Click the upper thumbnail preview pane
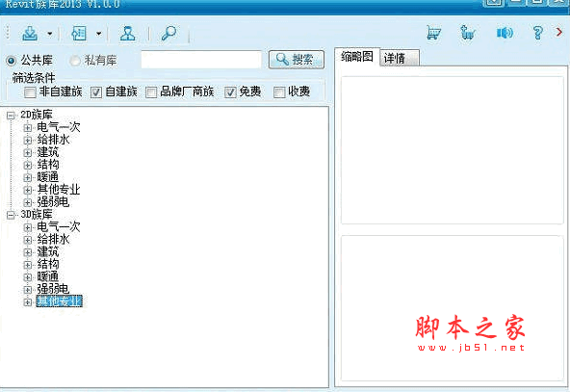The height and width of the screenshot is (392, 570). click(452, 150)
